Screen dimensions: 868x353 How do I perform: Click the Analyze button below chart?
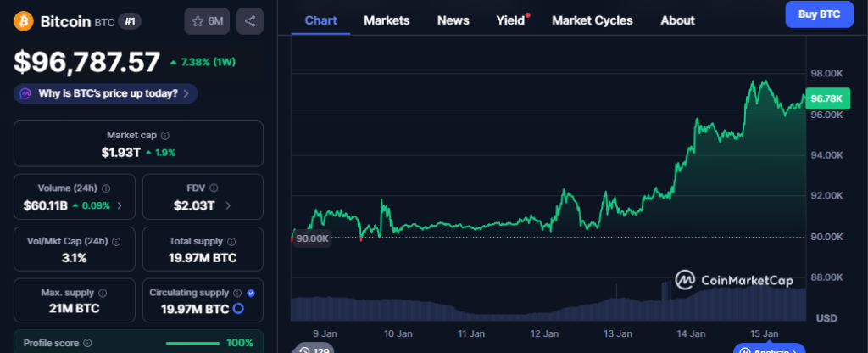[776, 348]
